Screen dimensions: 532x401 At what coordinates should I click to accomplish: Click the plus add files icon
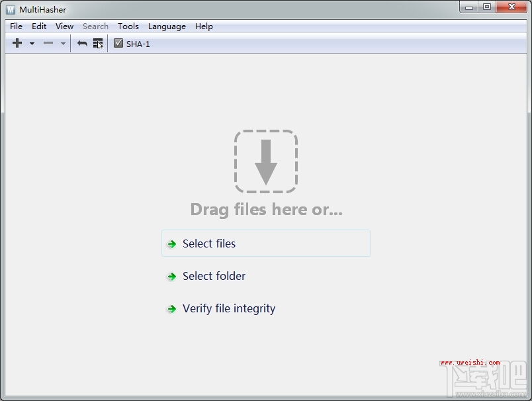click(x=17, y=43)
